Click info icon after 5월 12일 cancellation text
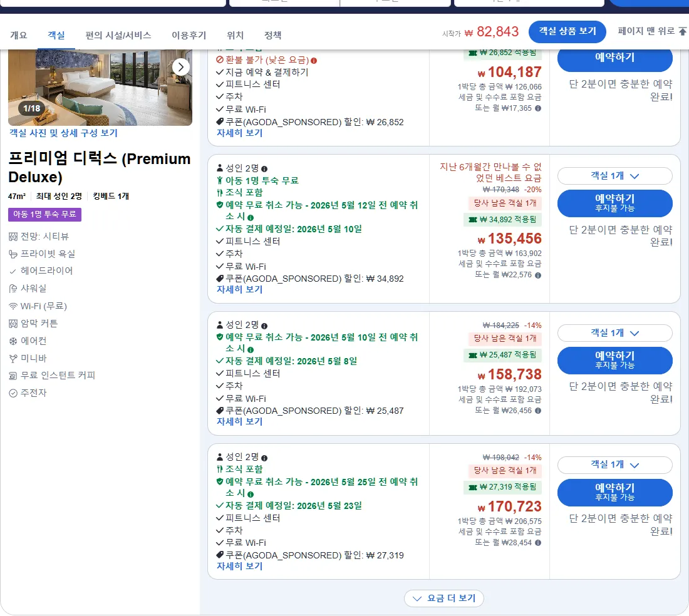 251,218
